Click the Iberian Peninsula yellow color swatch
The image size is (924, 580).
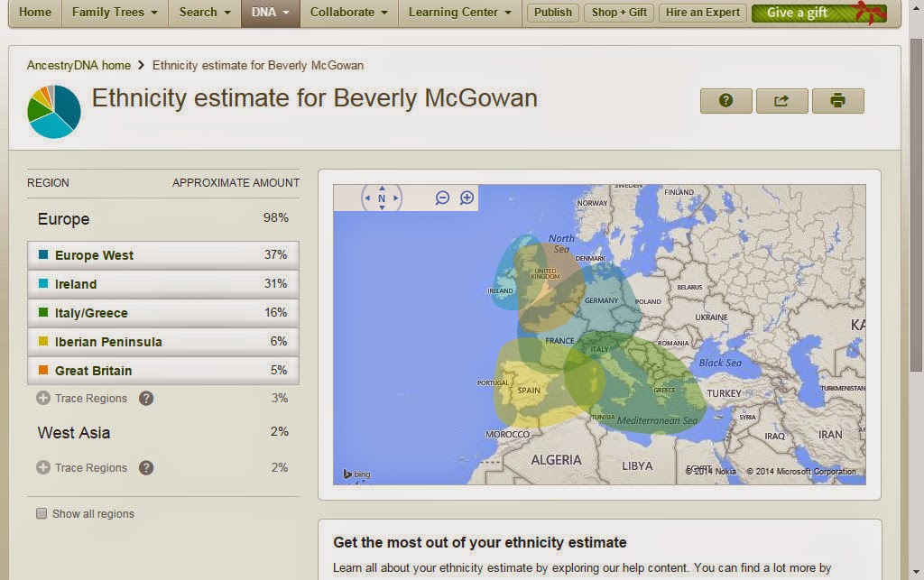[x=43, y=341]
